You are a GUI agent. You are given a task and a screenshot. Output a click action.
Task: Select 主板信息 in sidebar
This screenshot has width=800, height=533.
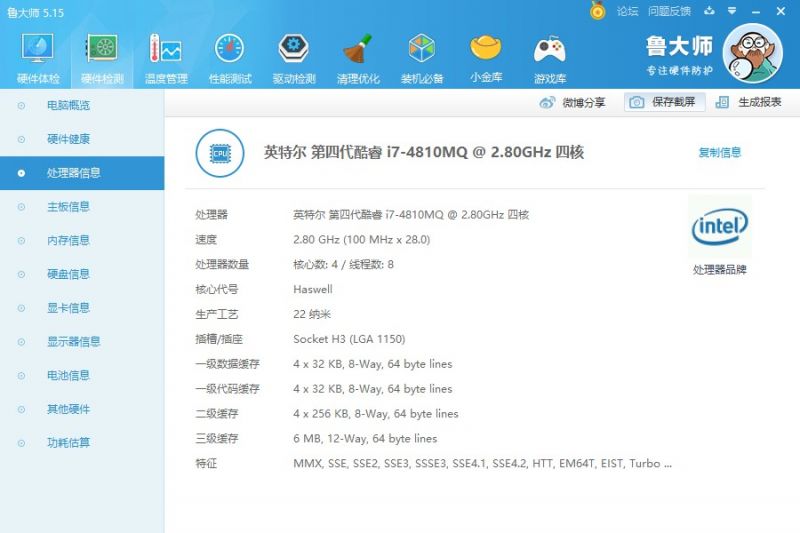pyautogui.click(x=82, y=207)
